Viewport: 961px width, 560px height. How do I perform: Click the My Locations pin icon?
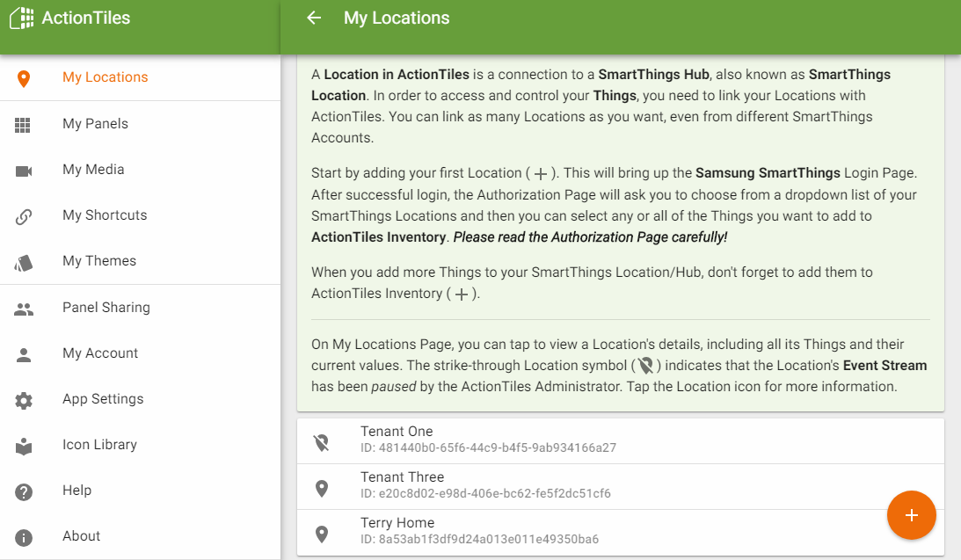[x=23, y=78]
